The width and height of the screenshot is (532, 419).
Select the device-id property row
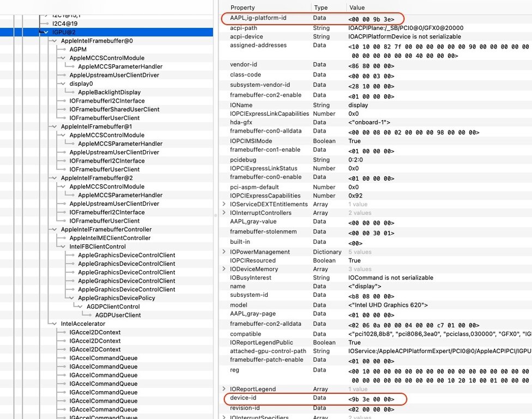click(375, 398)
